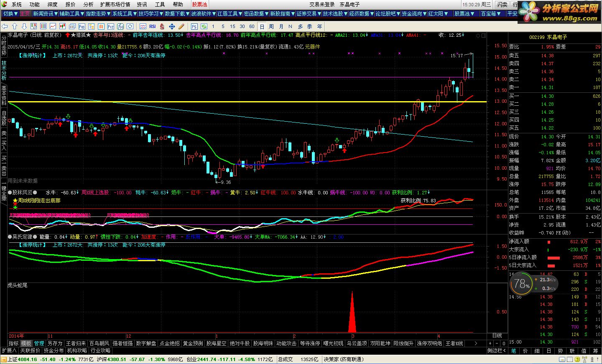Screen dimensions: 602x364
Task: Expand the 资金流向 dropdown
Action: 414,14
